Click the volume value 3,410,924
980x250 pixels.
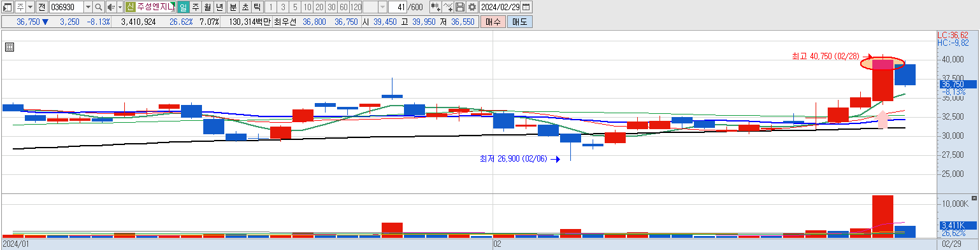(x=138, y=22)
